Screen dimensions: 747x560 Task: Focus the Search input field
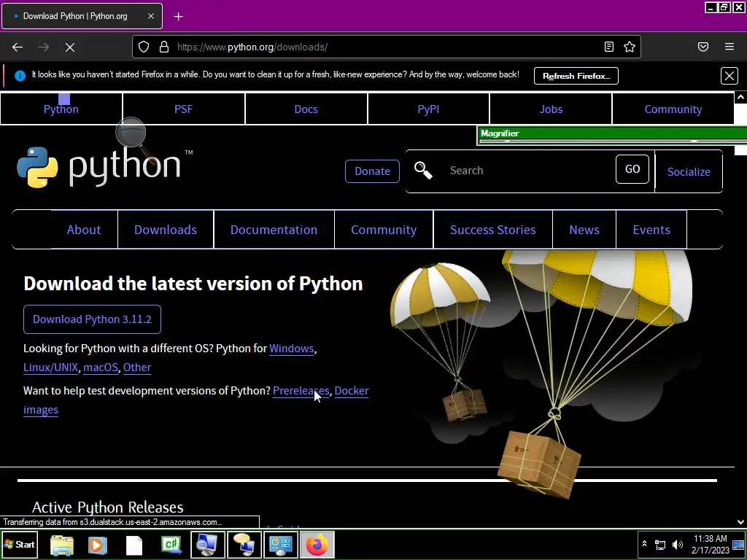(x=527, y=171)
